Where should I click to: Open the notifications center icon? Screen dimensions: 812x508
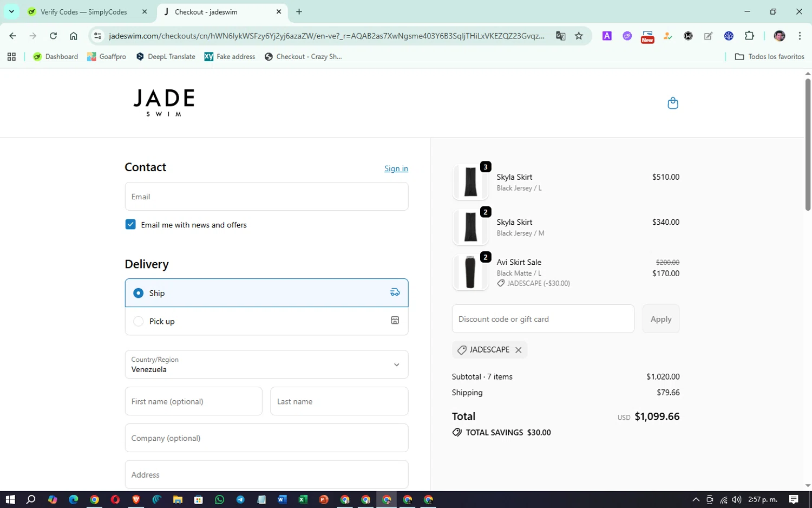[794, 499]
